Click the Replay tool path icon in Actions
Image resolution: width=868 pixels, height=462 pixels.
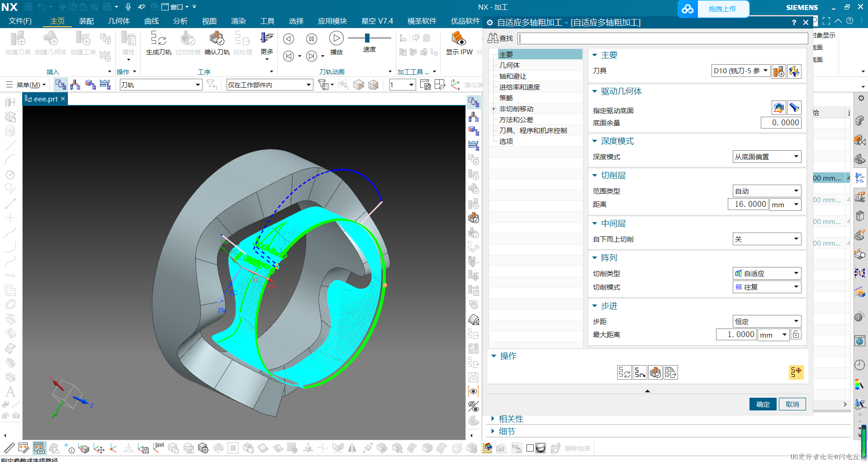[640, 372]
